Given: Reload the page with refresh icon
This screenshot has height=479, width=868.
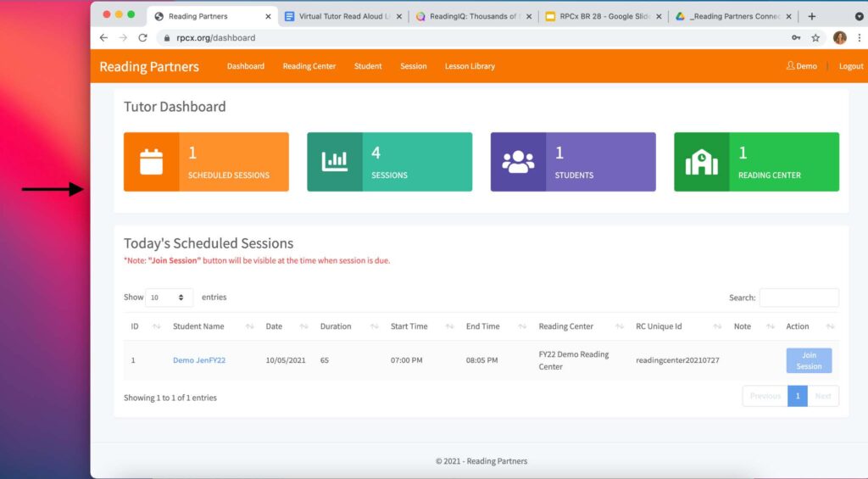Looking at the screenshot, I should tap(142, 37).
